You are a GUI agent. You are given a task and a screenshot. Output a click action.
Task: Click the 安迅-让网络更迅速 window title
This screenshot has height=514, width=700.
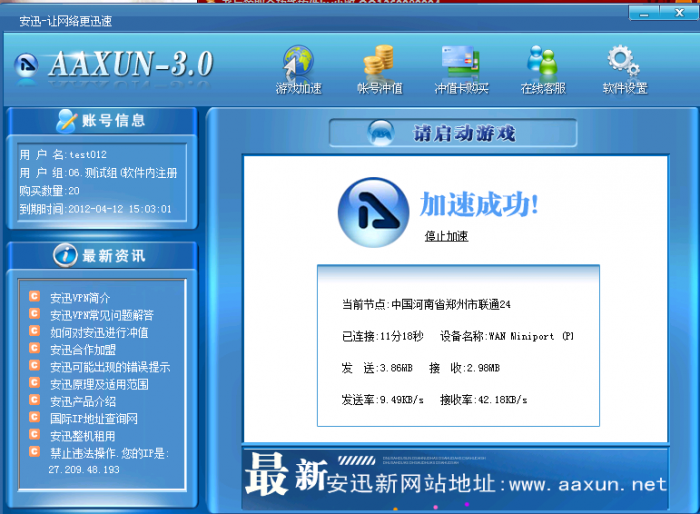[66, 21]
